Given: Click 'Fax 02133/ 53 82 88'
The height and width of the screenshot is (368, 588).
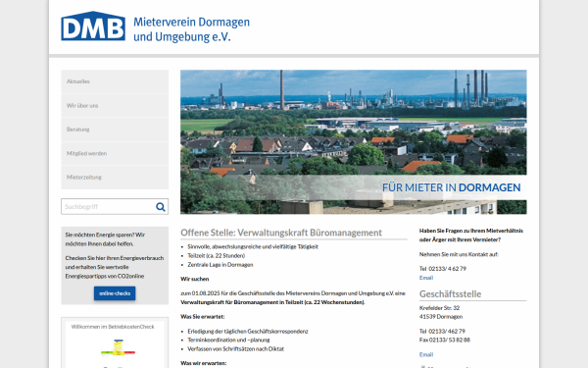Looking at the screenshot, I should click(x=444, y=340).
